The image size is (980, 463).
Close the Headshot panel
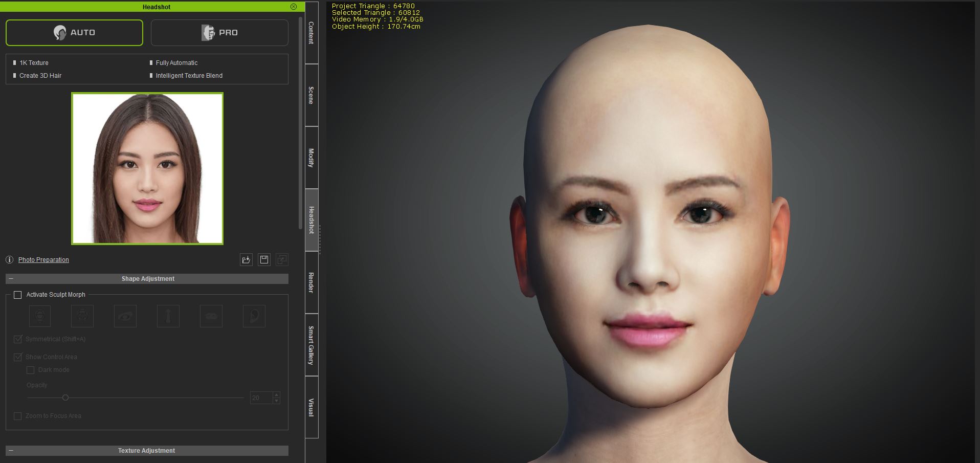[x=294, y=7]
